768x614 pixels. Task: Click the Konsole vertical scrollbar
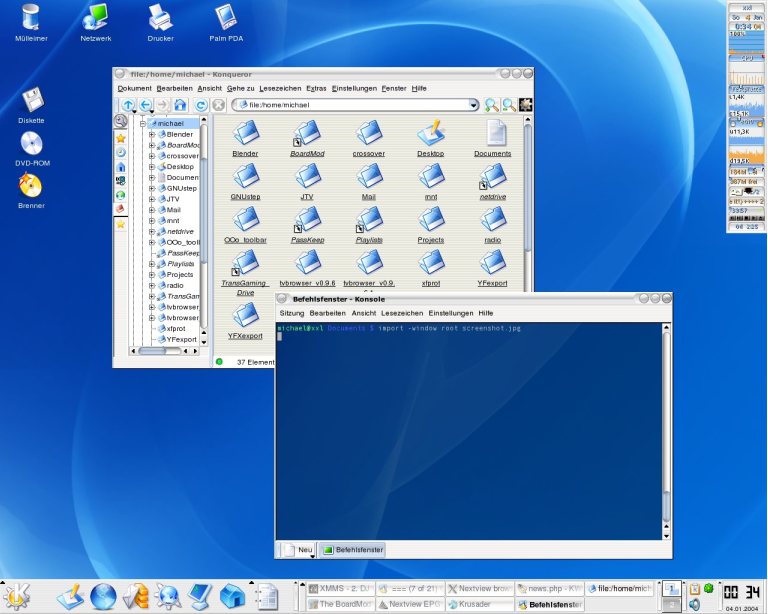667,430
